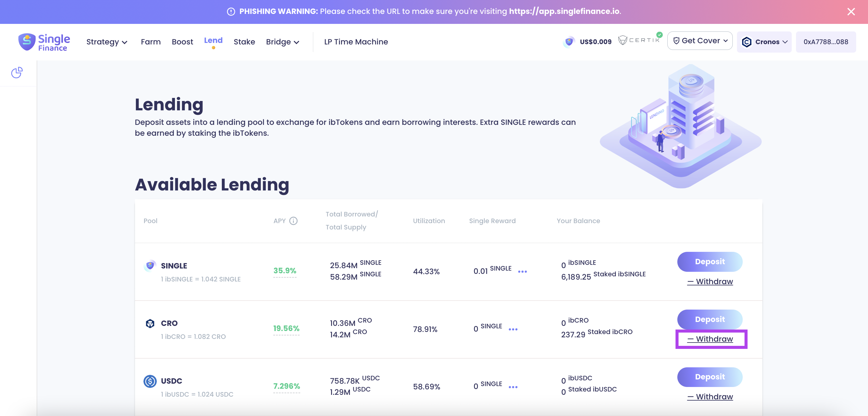Click wallet address 0xA7788...088

click(x=826, y=42)
